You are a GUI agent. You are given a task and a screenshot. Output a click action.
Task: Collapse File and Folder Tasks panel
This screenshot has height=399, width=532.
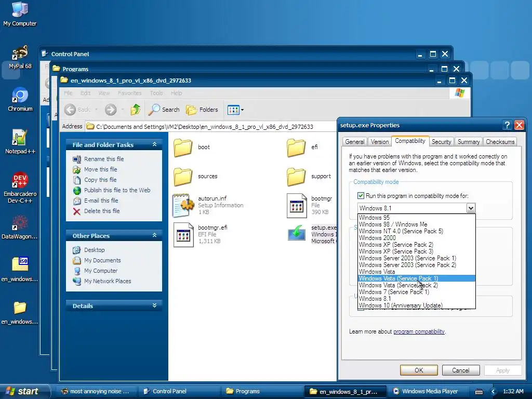[x=154, y=144]
